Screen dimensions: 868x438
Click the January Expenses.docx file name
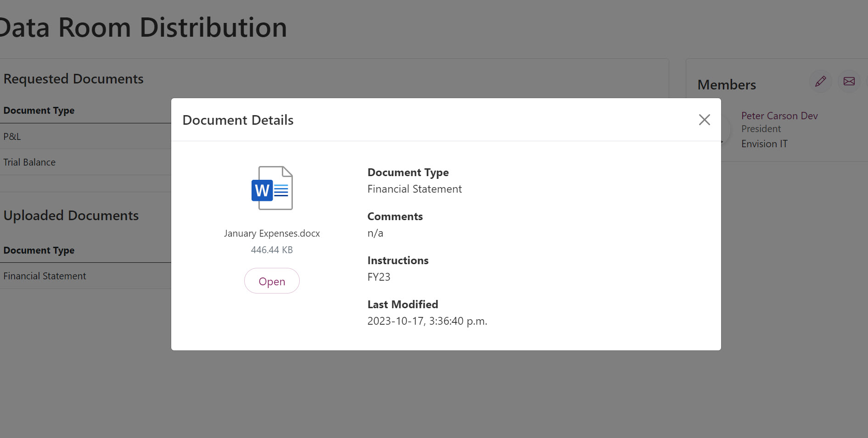click(272, 233)
